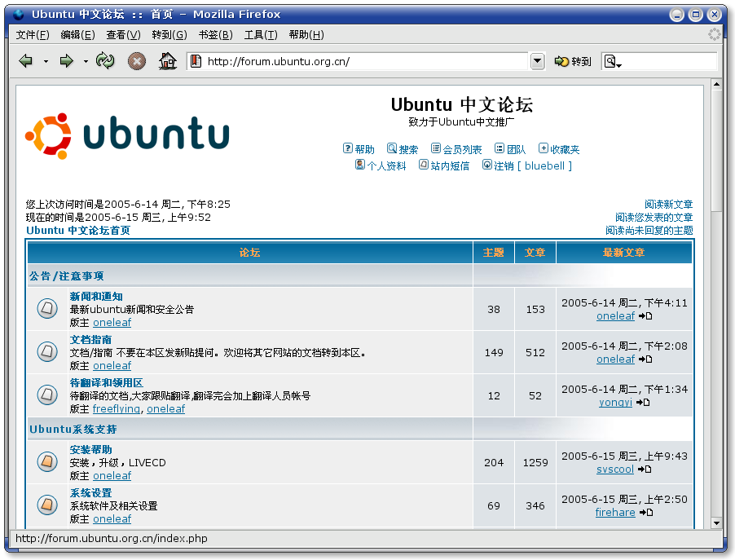The image size is (735, 560).
Task: Open the 公告/注意事项 category link
Action: [x=67, y=276]
